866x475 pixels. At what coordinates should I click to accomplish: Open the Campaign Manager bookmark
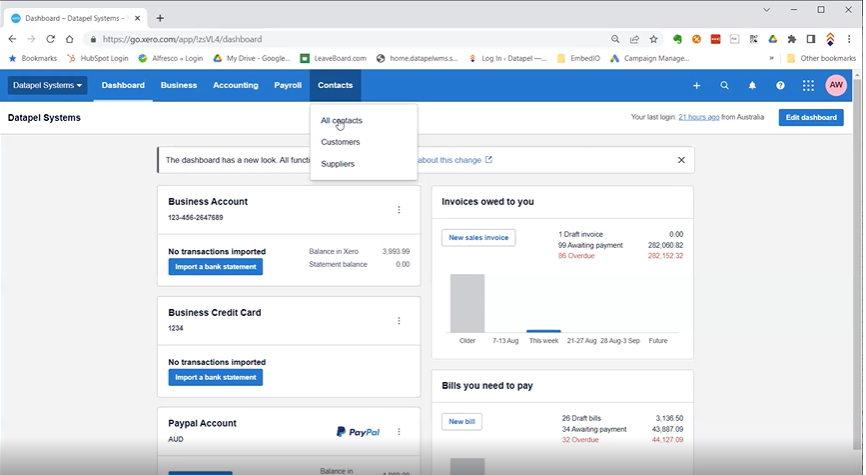650,58
